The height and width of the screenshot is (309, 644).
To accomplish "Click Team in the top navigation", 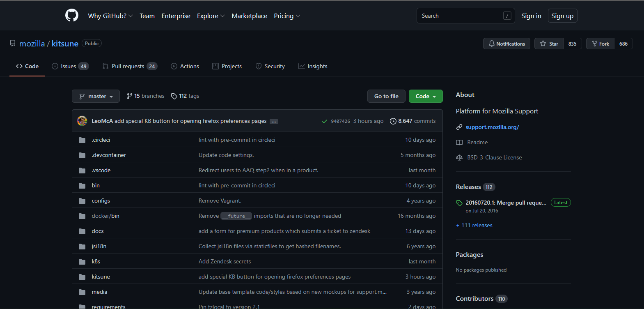I will coord(147,16).
